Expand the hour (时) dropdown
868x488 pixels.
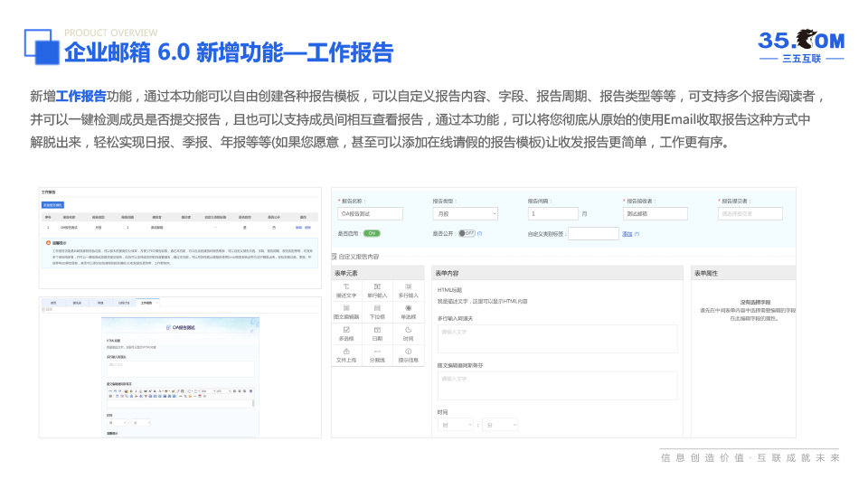point(455,424)
